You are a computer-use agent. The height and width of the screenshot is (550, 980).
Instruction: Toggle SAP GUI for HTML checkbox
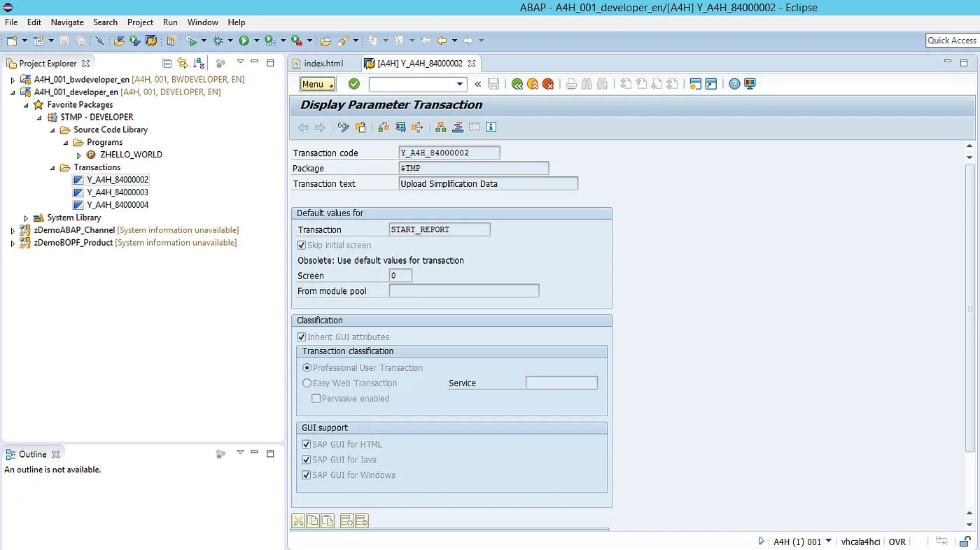306,444
